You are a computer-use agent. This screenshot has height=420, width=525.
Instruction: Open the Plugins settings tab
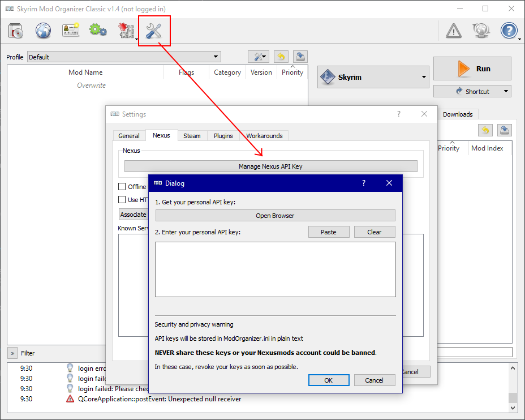pyautogui.click(x=223, y=136)
